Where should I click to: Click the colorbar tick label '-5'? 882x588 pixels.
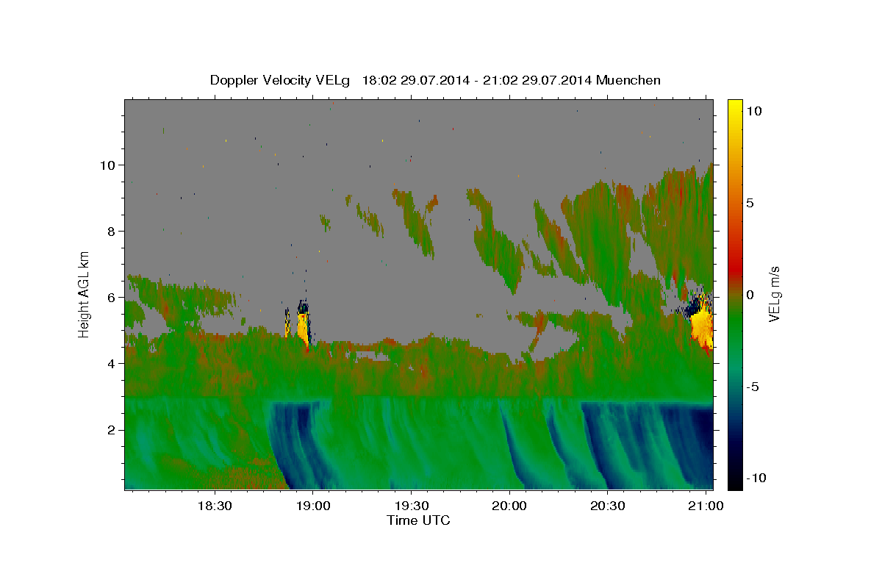[x=752, y=387]
